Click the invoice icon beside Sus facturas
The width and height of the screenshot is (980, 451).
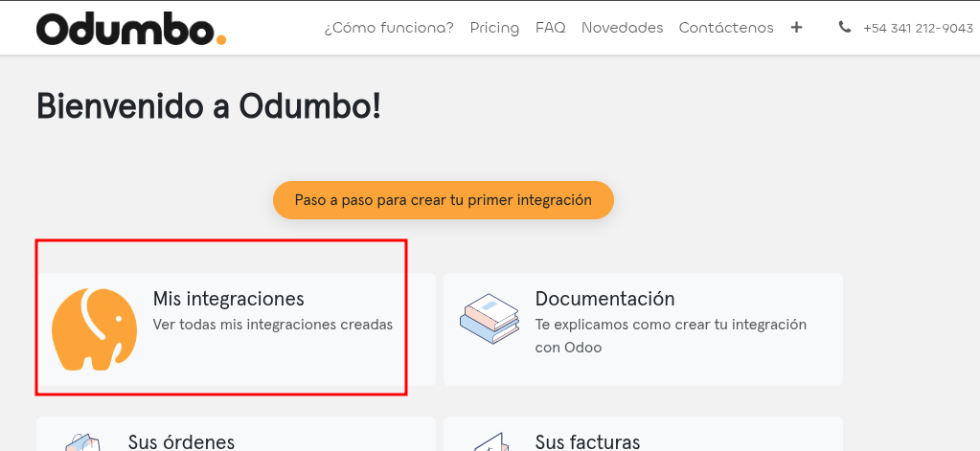pyautogui.click(x=490, y=442)
